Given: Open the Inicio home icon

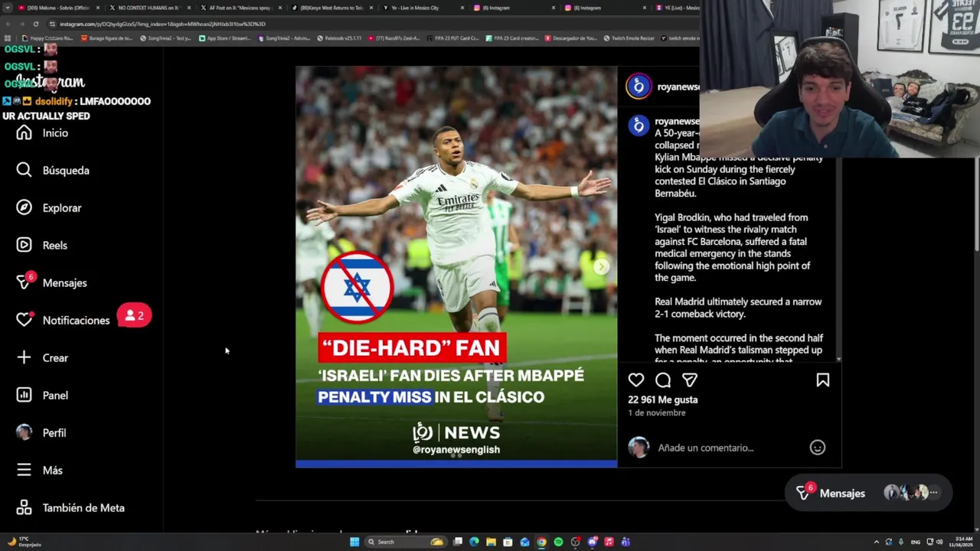Looking at the screenshot, I should click(24, 133).
